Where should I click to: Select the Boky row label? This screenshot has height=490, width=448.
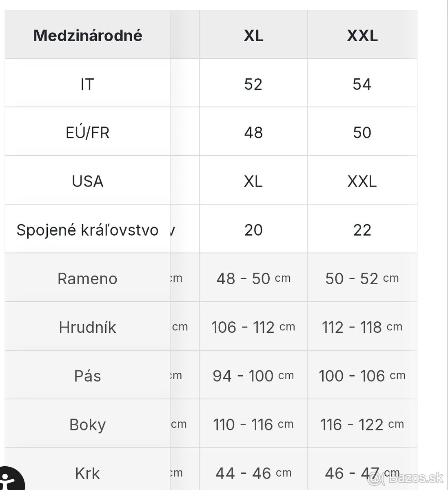point(87,425)
